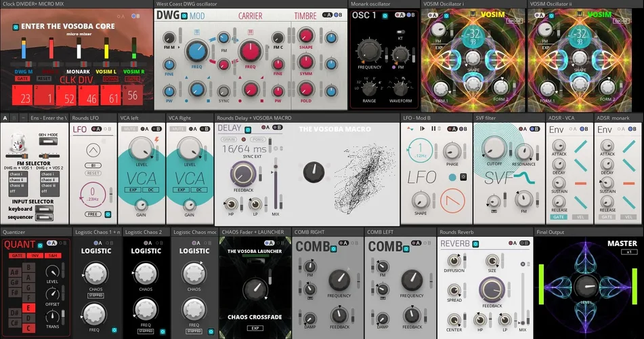Click the cyan dice icon beside REVERB title
The image size is (644, 339).
(x=475, y=244)
